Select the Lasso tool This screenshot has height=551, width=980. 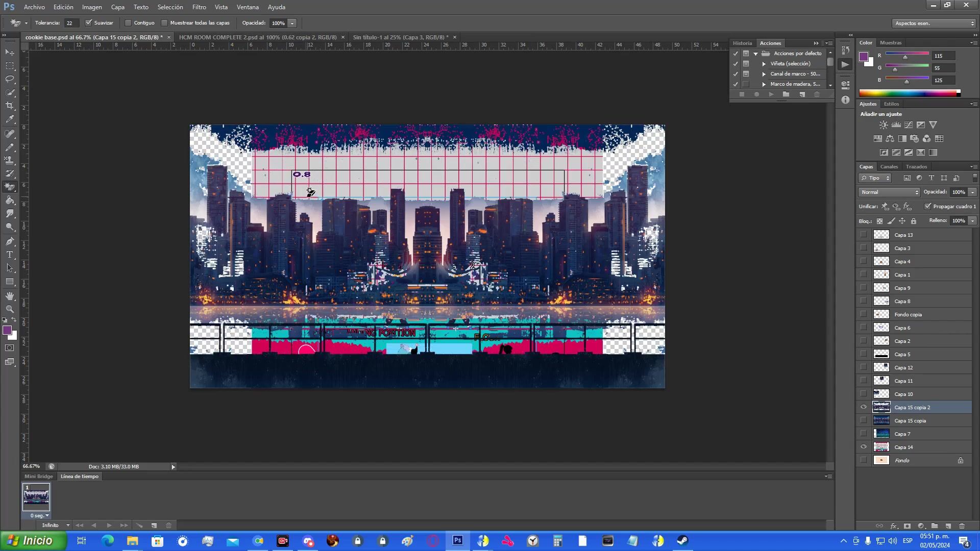10,79
